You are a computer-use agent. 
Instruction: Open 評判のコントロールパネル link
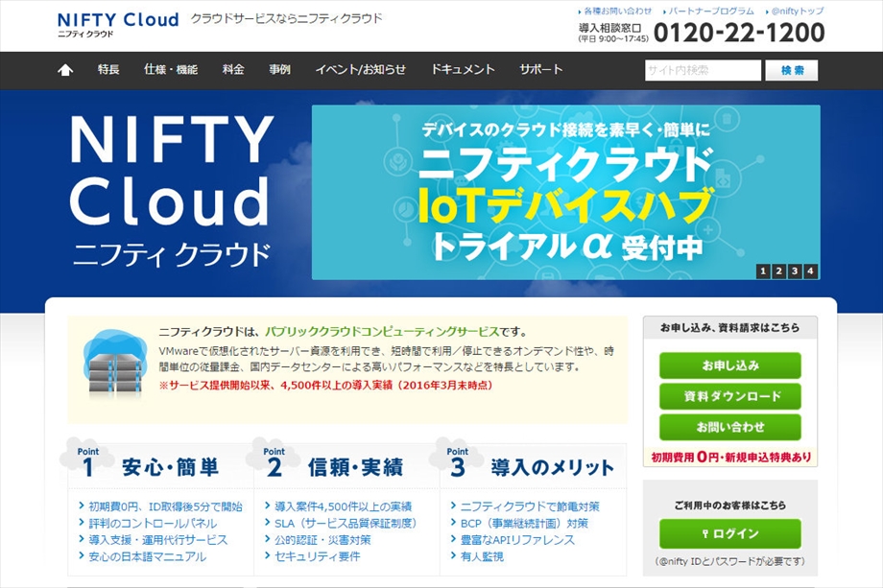(x=153, y=524)
